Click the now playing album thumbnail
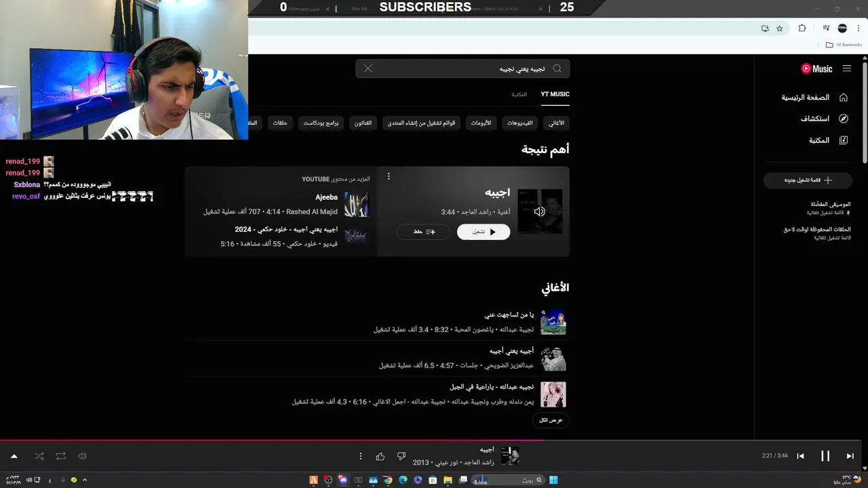 click(x=510, y=456)
